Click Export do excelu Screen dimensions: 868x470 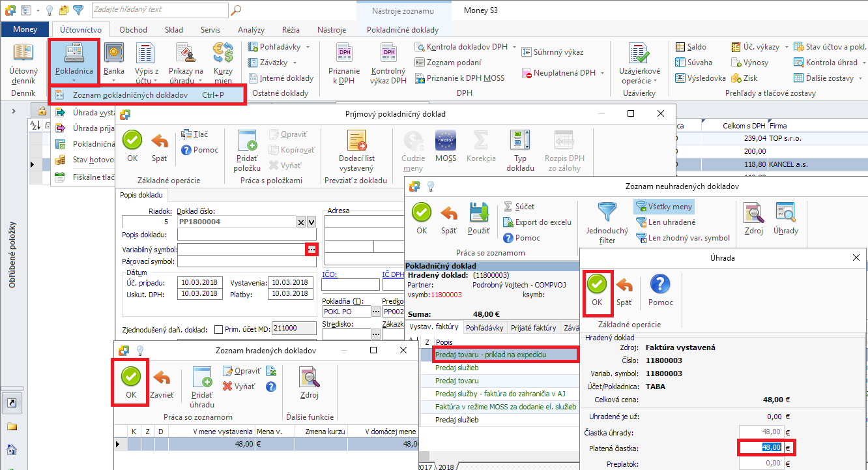[x=538, y=222]
